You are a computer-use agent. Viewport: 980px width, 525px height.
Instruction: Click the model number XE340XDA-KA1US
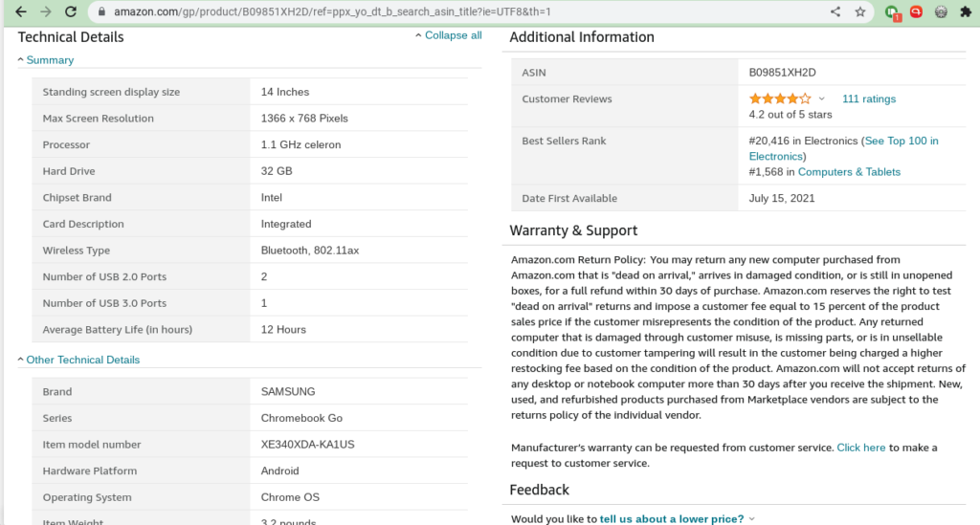pyautogui.click(x=307, y=445)
